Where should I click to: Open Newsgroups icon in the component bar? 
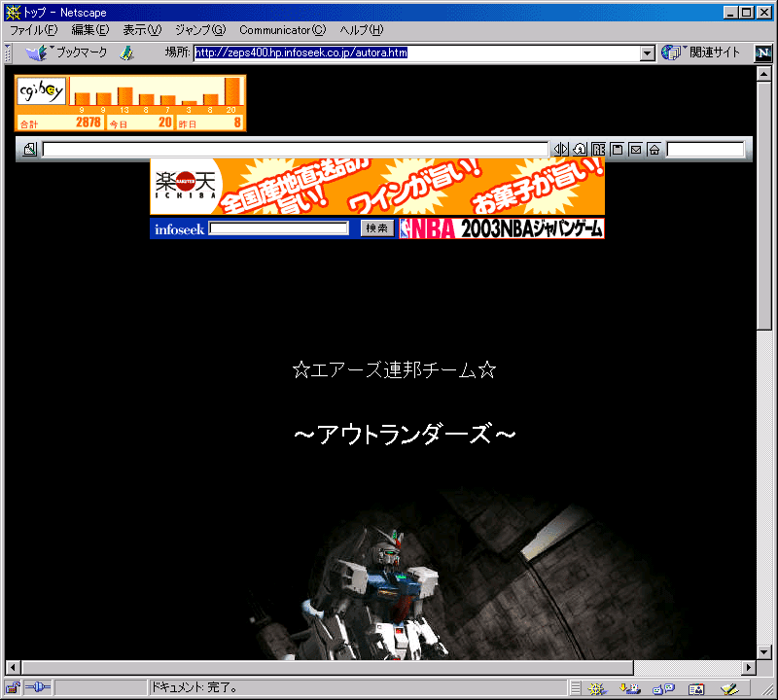(x=663, y=688)
